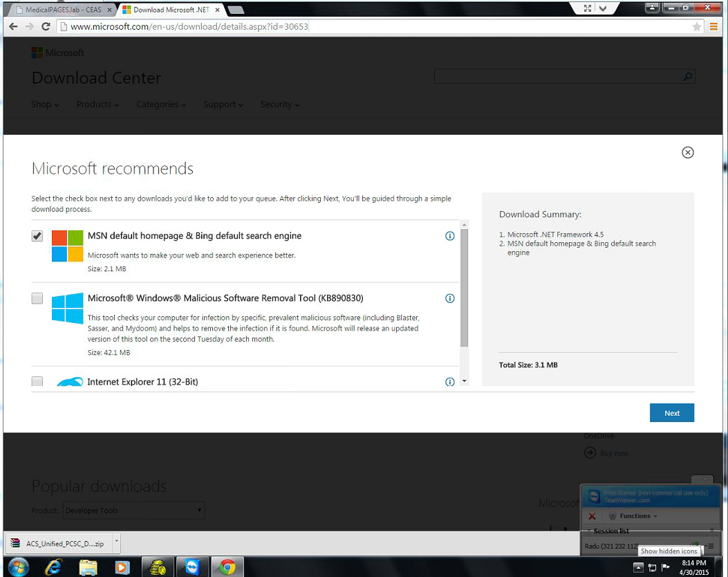Close TeamViewer session with red X

pos(592,516)
